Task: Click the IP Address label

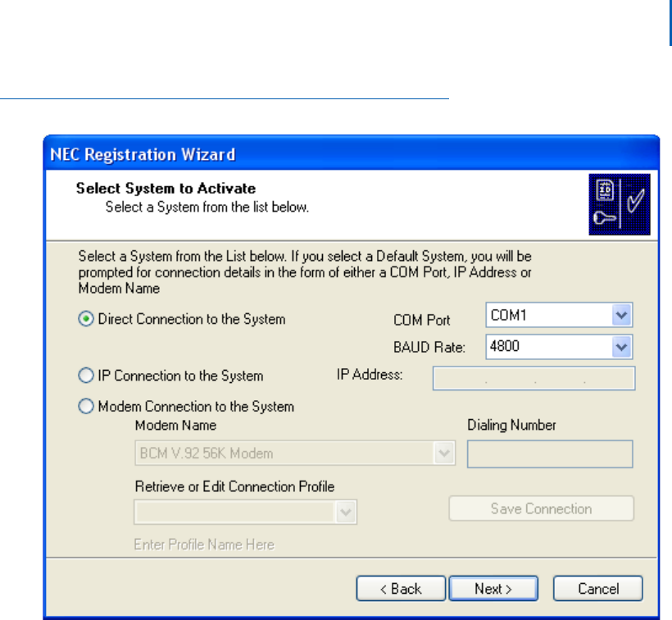Action: 370,375
